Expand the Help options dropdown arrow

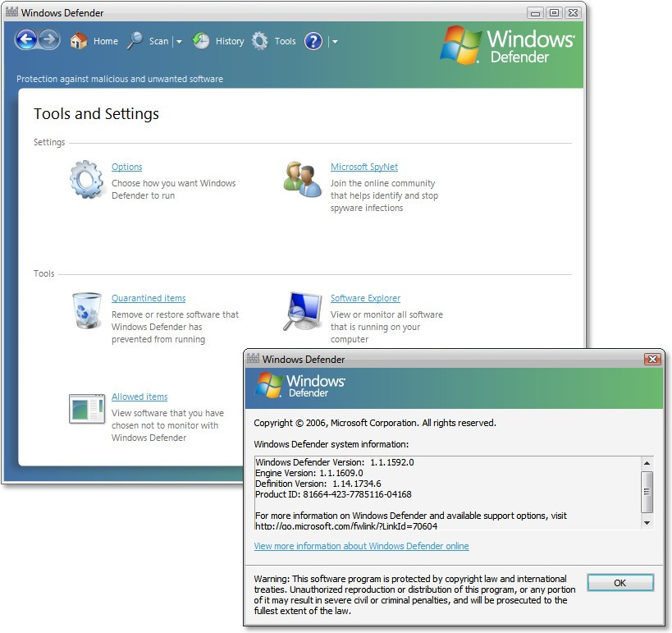[335, 42]
